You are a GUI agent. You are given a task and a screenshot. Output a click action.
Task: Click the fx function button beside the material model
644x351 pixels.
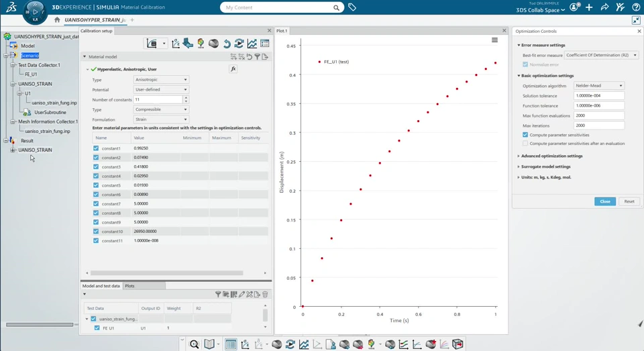[233, 69]
